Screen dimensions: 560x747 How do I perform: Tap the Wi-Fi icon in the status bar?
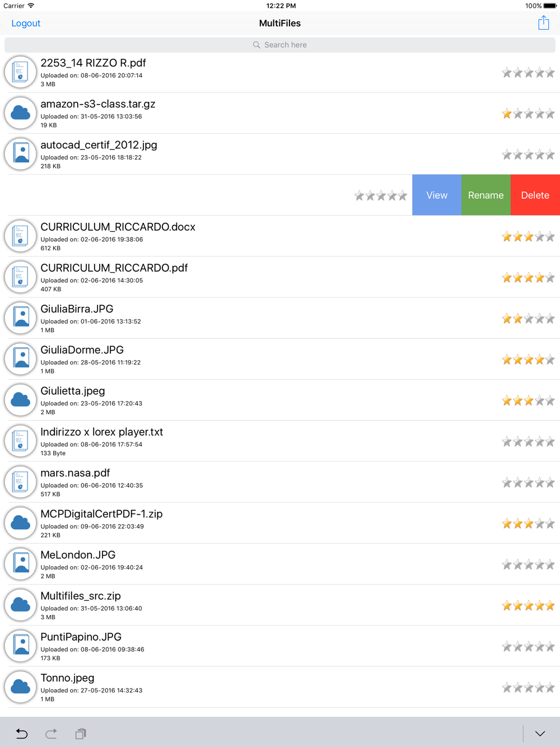tap(31, 6)
